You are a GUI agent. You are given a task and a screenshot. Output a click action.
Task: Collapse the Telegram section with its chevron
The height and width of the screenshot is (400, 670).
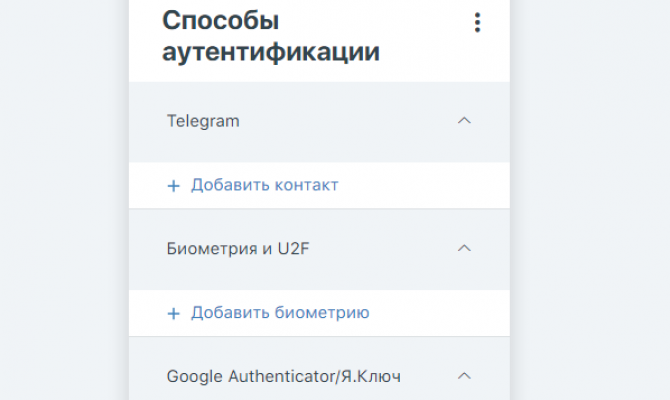(463, 121)
